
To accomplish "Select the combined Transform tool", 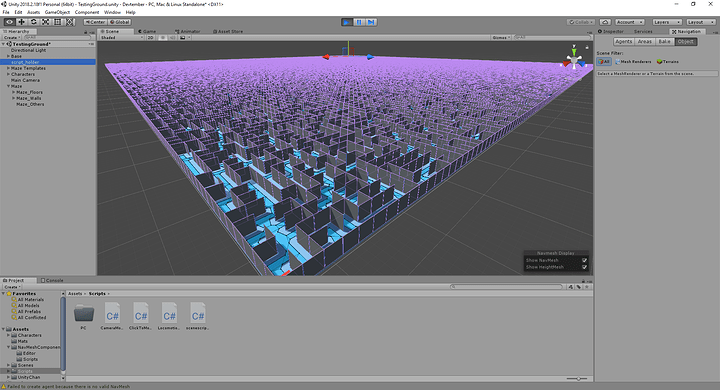I will click(x=69, y=22).
